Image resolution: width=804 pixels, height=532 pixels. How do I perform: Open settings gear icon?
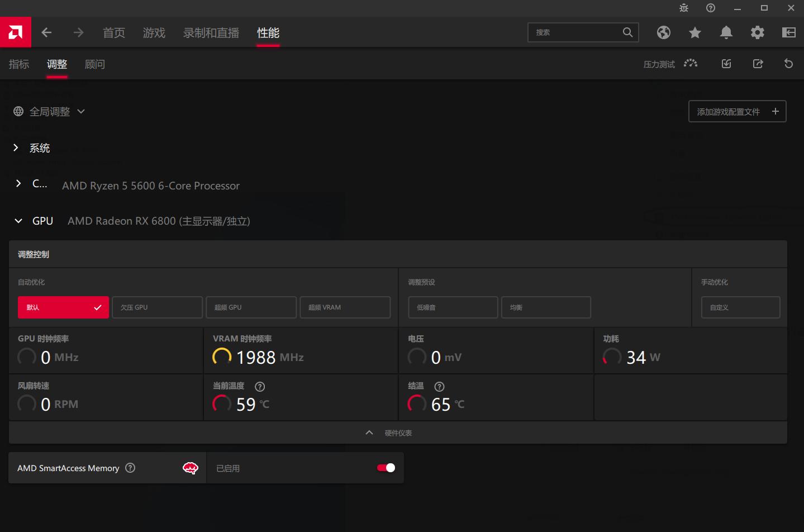click(757, 32)
